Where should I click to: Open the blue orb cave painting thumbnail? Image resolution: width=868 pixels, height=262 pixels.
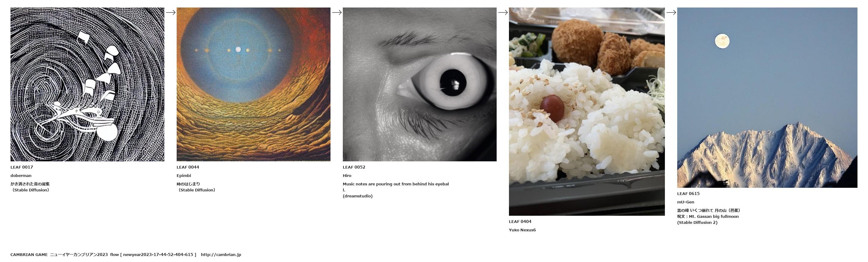point(253,84)
